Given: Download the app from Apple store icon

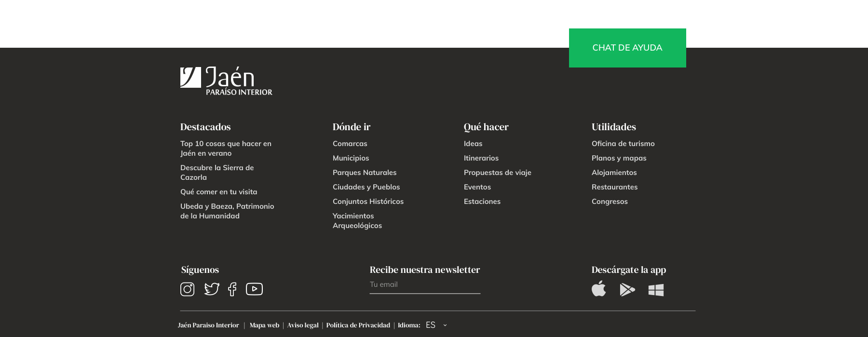Looking at the screenshot, I should pos(598,289).
